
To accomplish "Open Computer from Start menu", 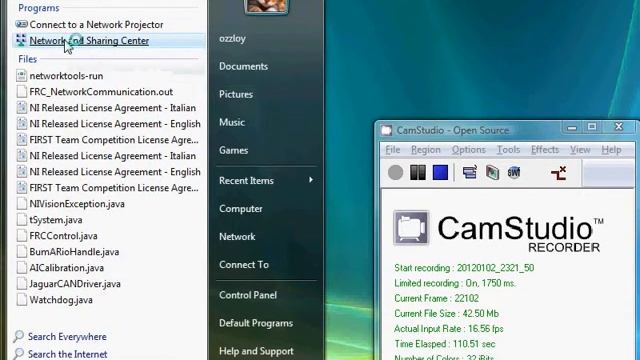I will click(x=241, y=209).
